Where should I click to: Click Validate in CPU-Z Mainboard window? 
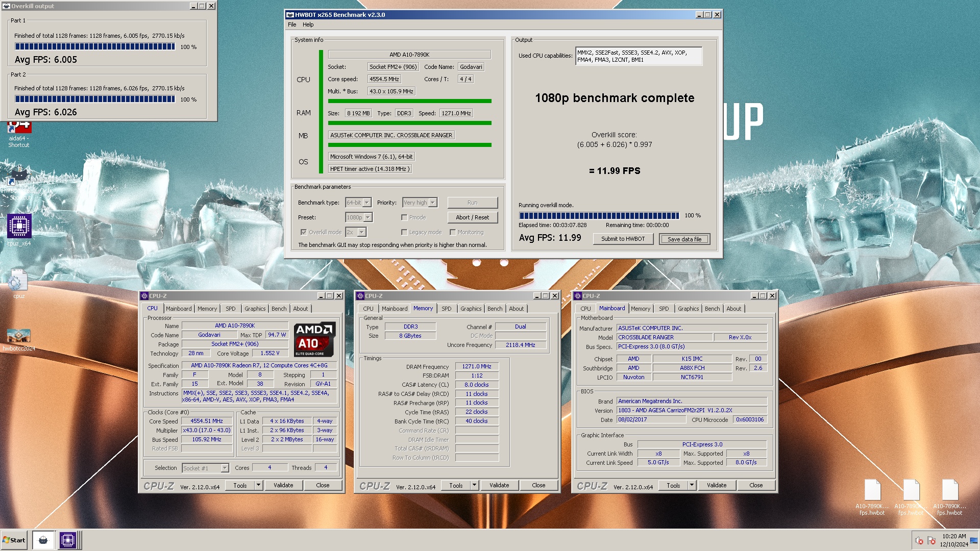click(717, 485)
